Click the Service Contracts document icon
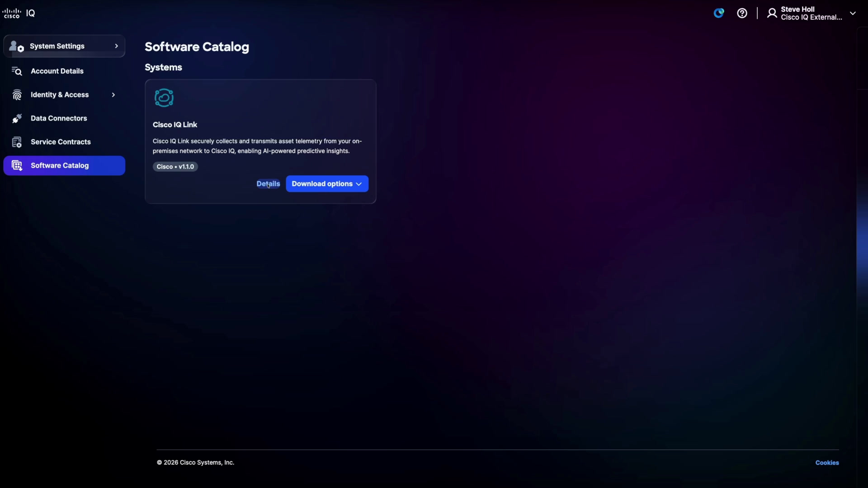Image resolution: width=868 pixels, height=488 pixels. tap(17, 142)
